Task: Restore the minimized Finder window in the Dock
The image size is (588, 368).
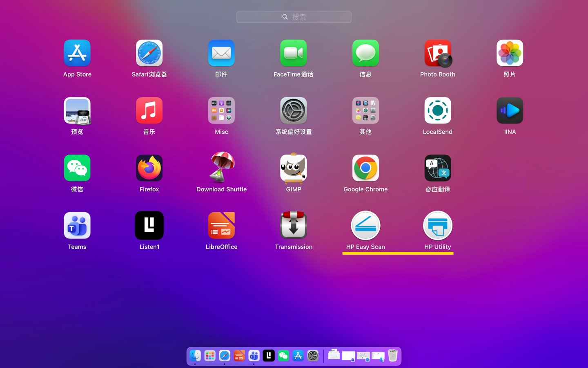Action: 378,356
